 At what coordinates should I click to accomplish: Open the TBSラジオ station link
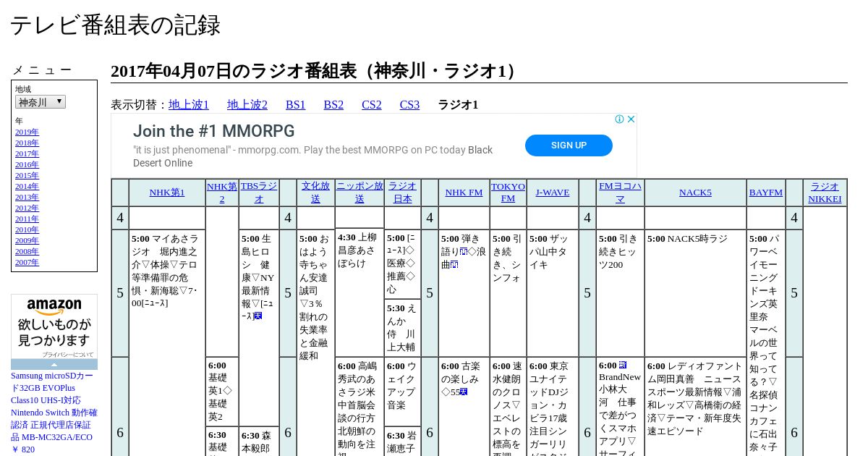259,193
